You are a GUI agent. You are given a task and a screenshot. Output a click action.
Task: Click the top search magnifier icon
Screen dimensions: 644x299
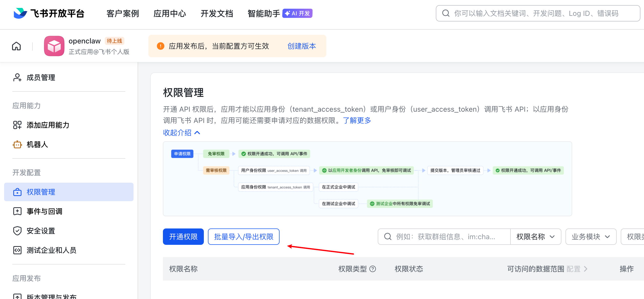(x=446, y=13)
